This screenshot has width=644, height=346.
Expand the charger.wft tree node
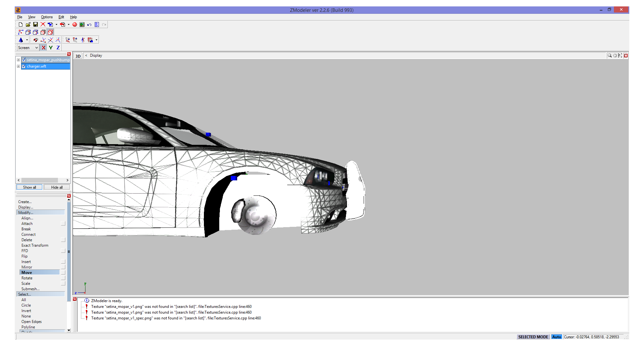[18, 66]
